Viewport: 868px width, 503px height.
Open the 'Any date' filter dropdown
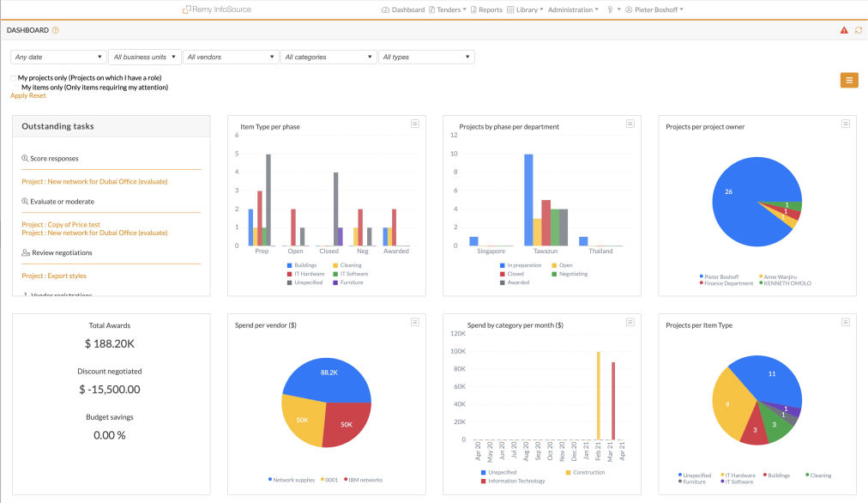coord(57,56)
